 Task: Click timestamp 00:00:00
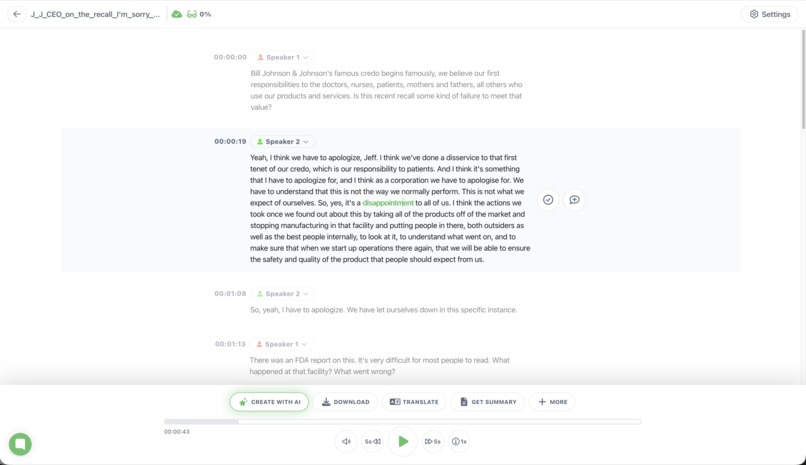pyautogui.click(x=230, y=57)
